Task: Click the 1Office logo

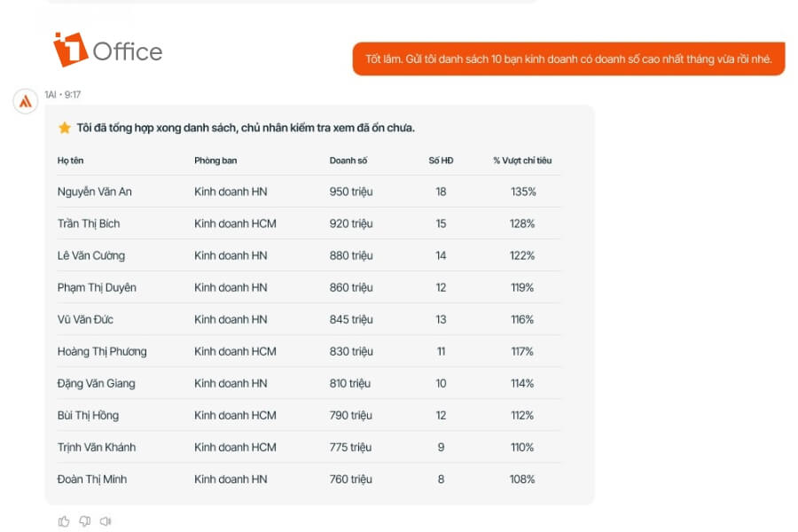Action: click(x=107, y=51)
